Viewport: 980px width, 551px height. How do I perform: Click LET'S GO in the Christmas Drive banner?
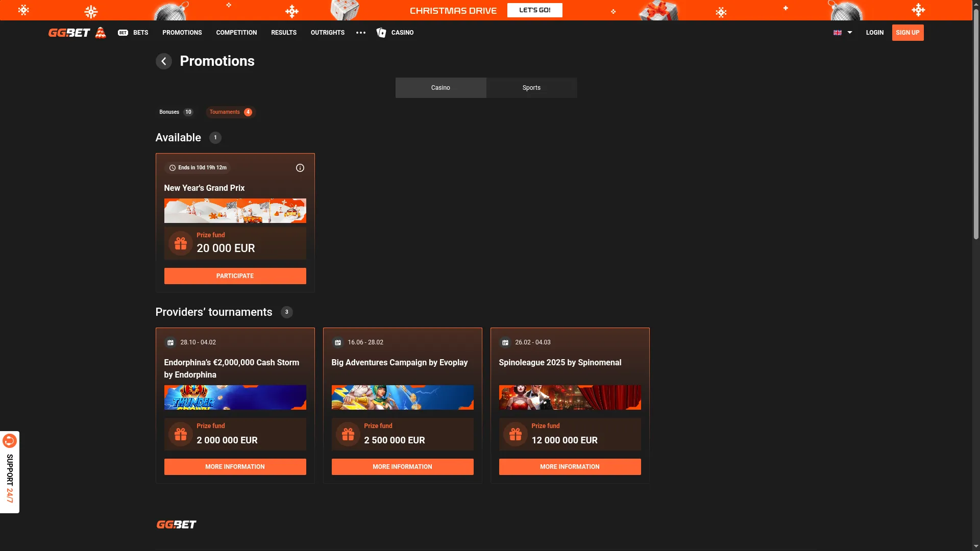(x=534, y=10)
